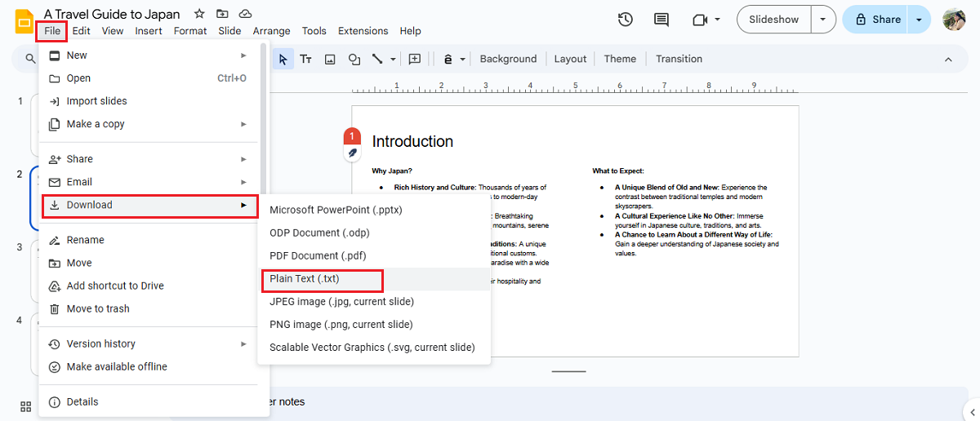Star the presentation title
This screenshot has width=980, height=421.
point(199,14)
